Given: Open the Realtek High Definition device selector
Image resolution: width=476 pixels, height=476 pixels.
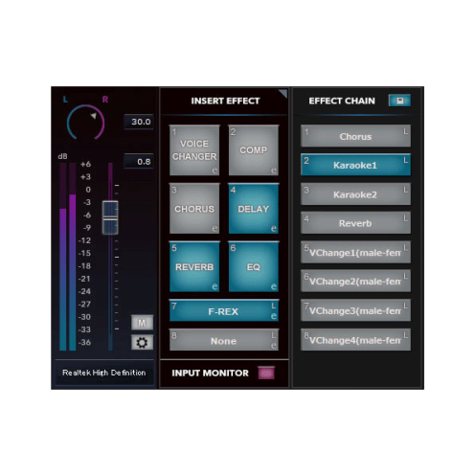Looking at the screenshot, I should click(x=104, y=373).
